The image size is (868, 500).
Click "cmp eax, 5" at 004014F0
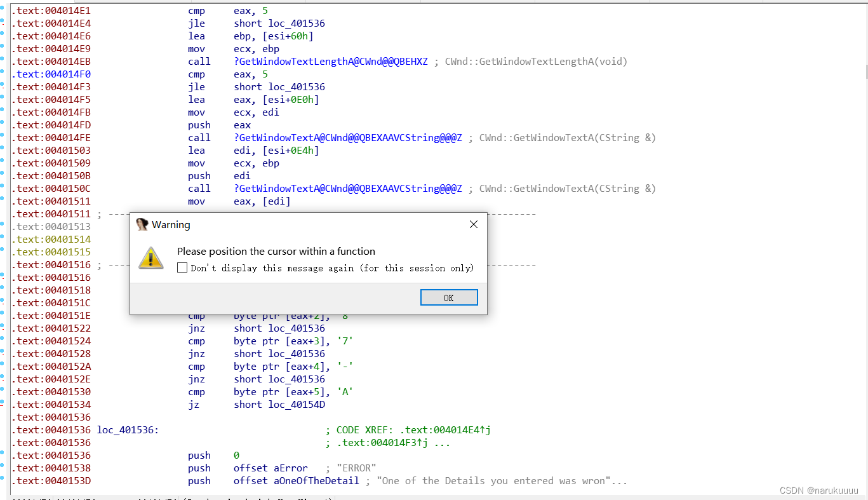click(x=228, y=74)
